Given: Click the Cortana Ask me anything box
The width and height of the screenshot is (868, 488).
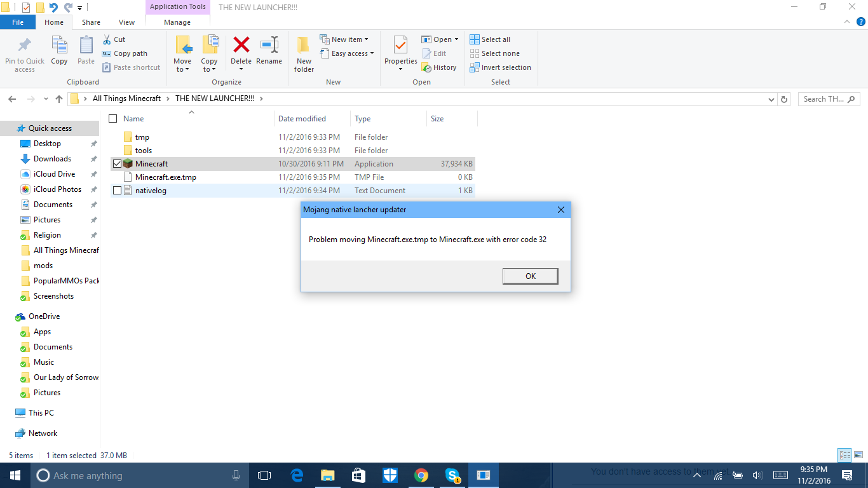Looking at the screenshot, I should click(x=140, y=475).
